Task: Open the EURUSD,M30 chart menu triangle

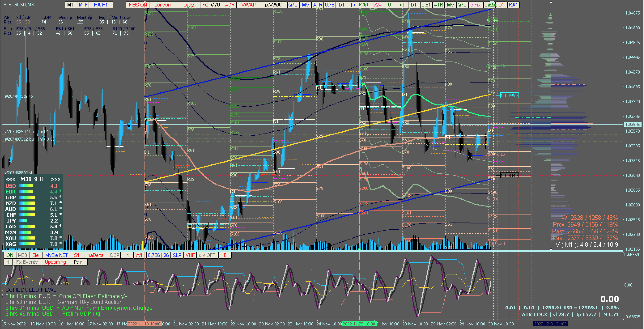Action: click(x=5, y=4)
